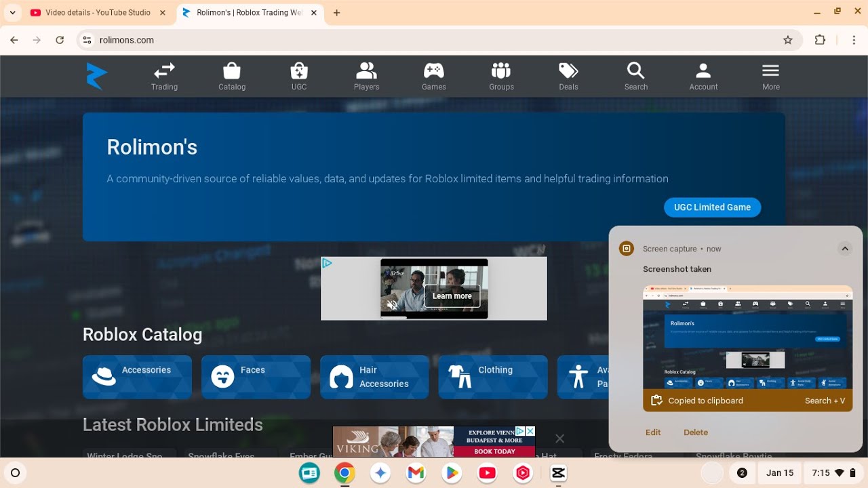
Task: Open the Clothing catalog card
Action: tap(493, 377)
